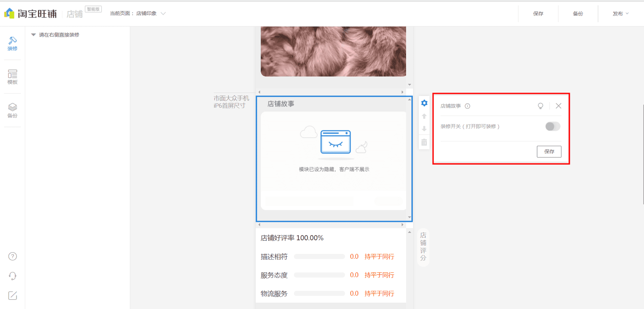This screenshot has height=309, width=644.
Task: Click the 描述相符 rating bar
Action: point(319,256)
